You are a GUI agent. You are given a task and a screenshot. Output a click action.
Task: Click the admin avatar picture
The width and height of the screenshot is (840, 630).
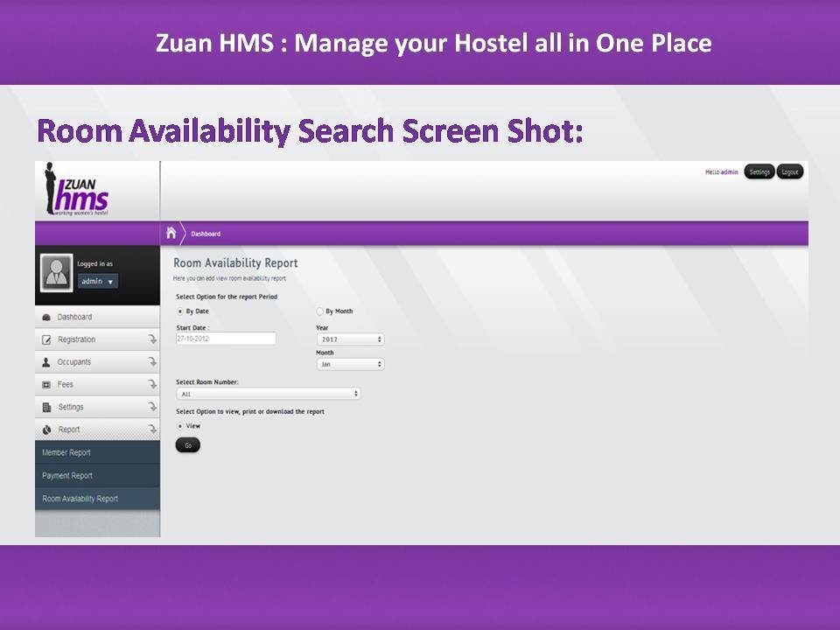(x=57, y=273)
